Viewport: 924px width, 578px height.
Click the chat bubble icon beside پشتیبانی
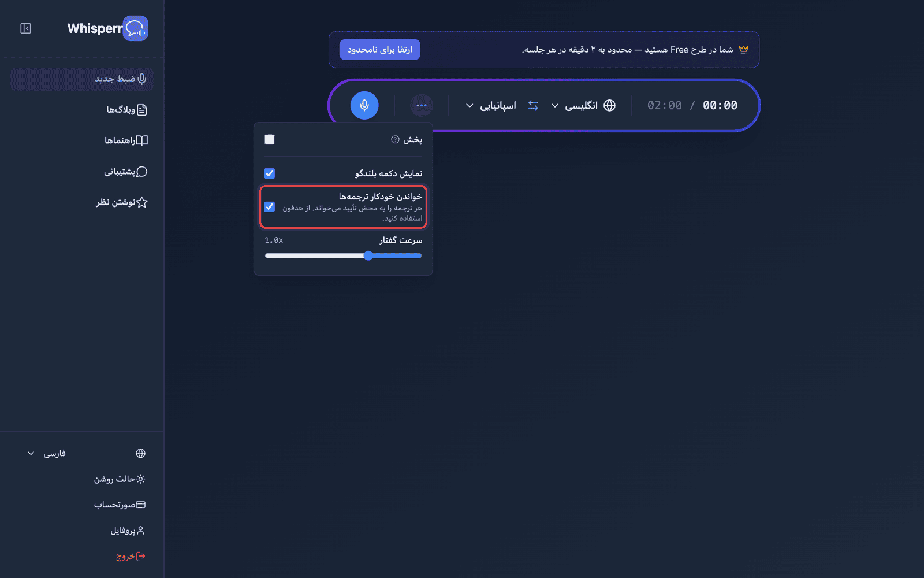(x=142, y=172)
